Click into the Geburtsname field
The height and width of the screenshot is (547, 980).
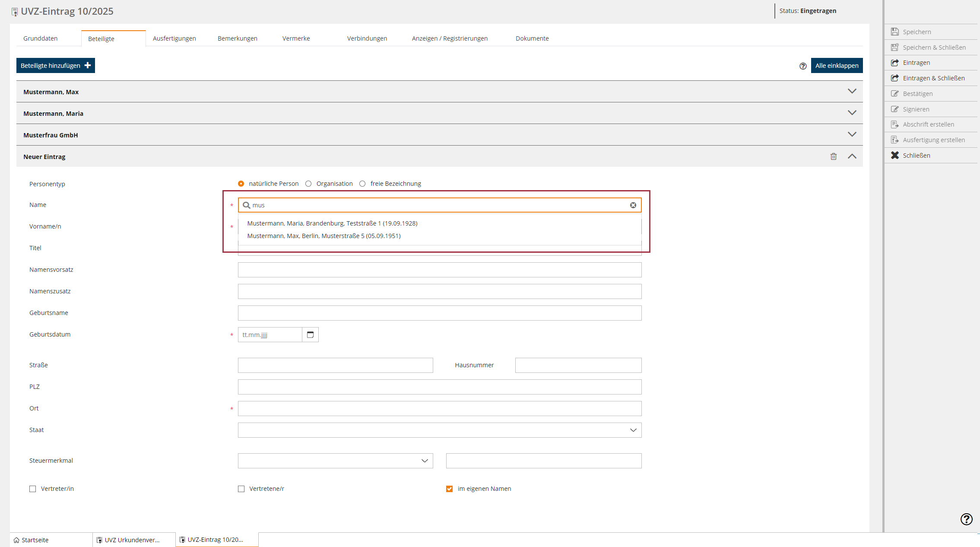point(440,313)
